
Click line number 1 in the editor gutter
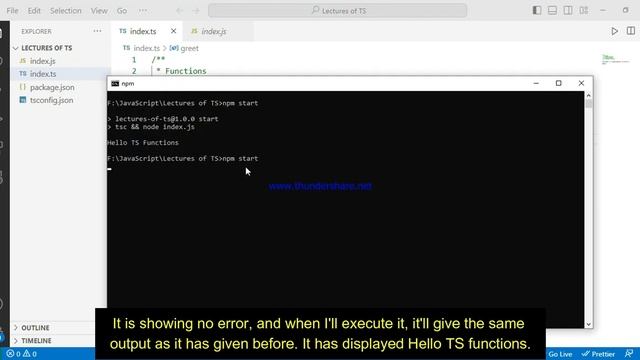[134, 60]
